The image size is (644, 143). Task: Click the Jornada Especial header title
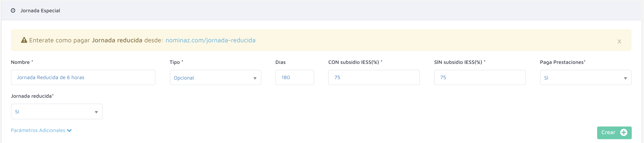click(x=40, y=11)
